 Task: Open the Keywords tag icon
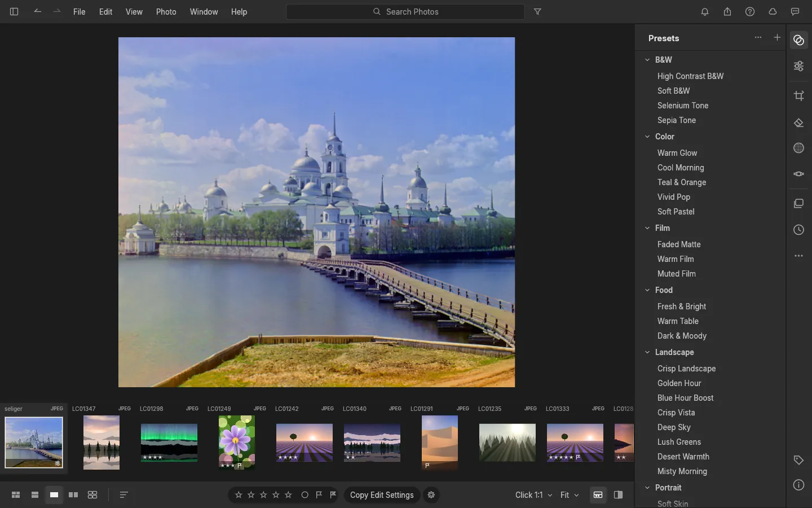click(x=798, y=460)
